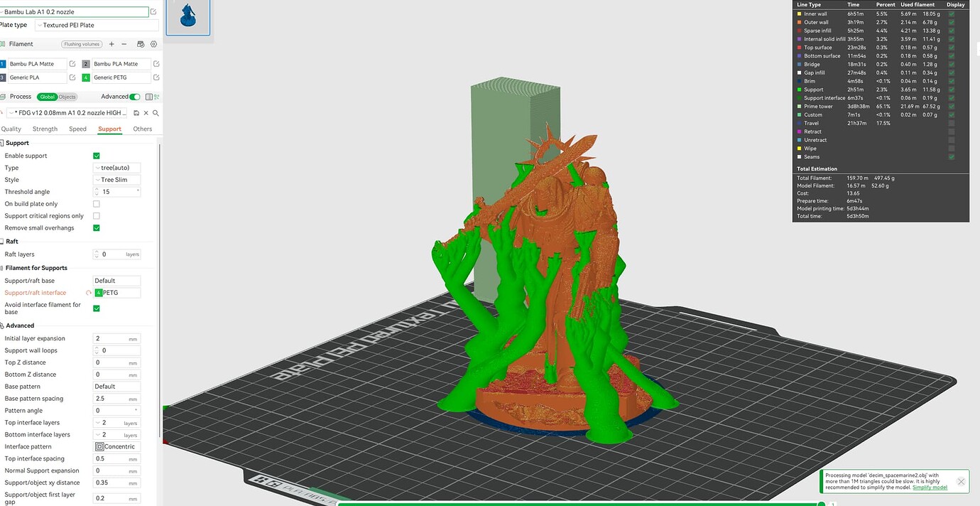Screen dimensions: 980x506
Task: Close the simplify model notification
Action: pos(961,482)
